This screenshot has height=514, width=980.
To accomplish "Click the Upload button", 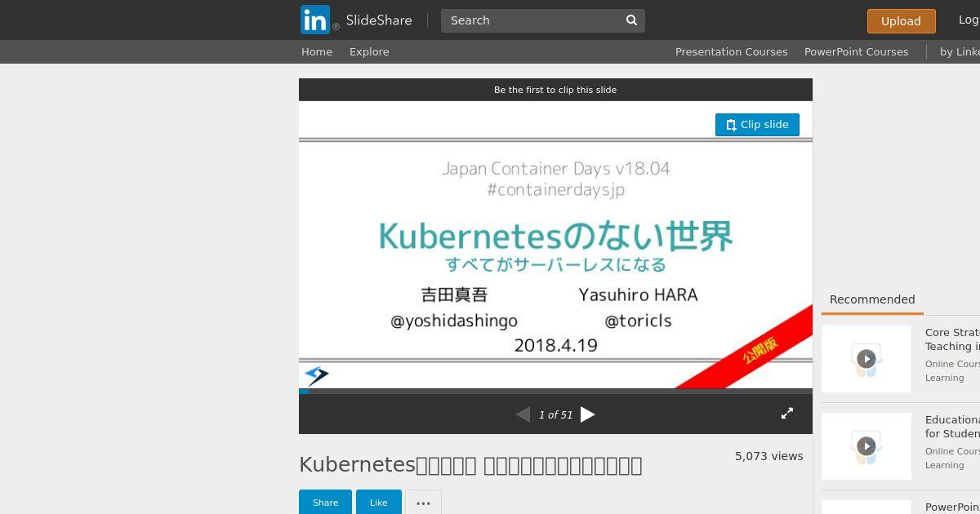I will (901, 21).
